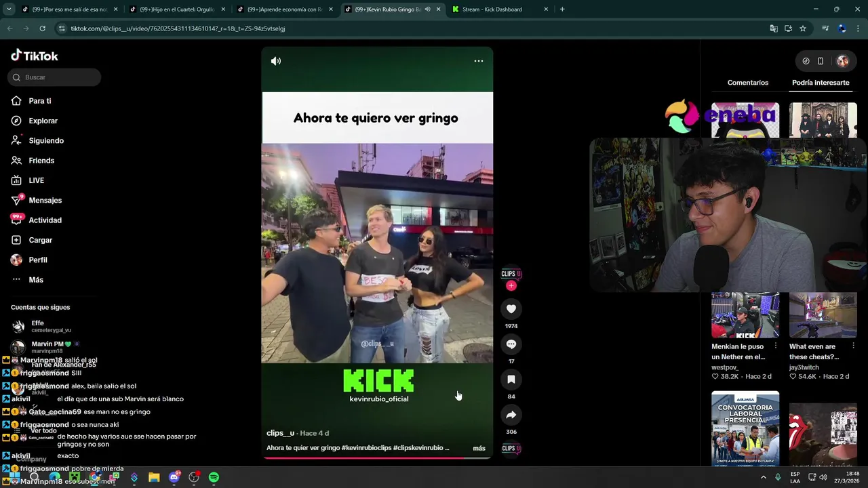Open Chrome media controls icon
This screenshot has width=868, height=488.
click(825, 28)
